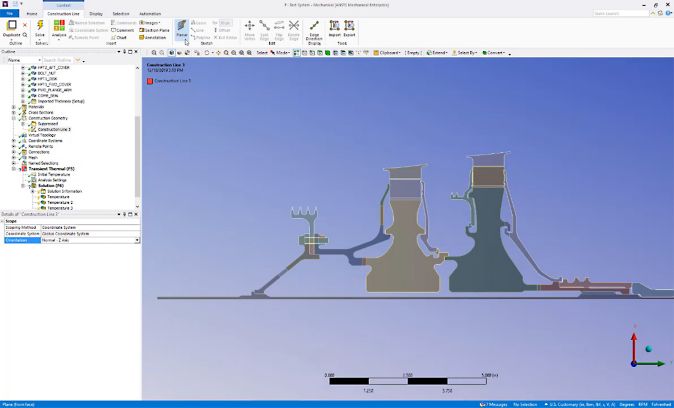Viewport: 674px width, 408px height.
Task: Click the pan crosshair icon in graphics toolbar
Action: [x=218, y=52]
